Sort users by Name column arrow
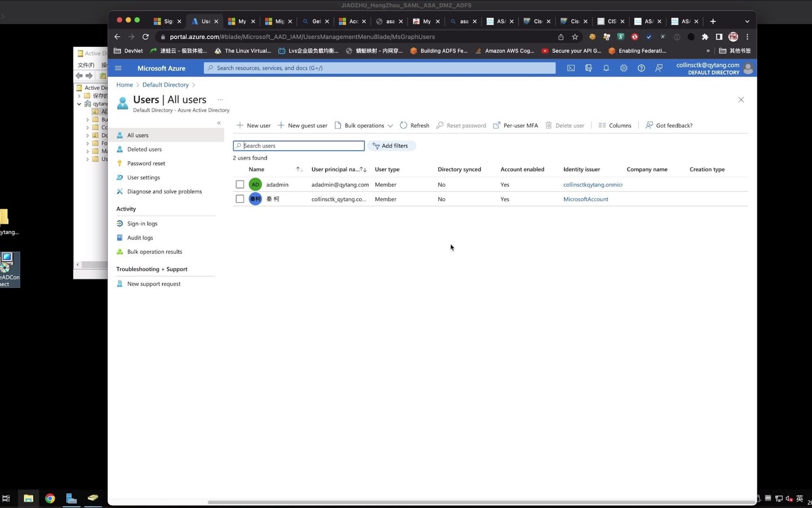The height and width of the screenshot is (508, 812). tap(299, 169)
